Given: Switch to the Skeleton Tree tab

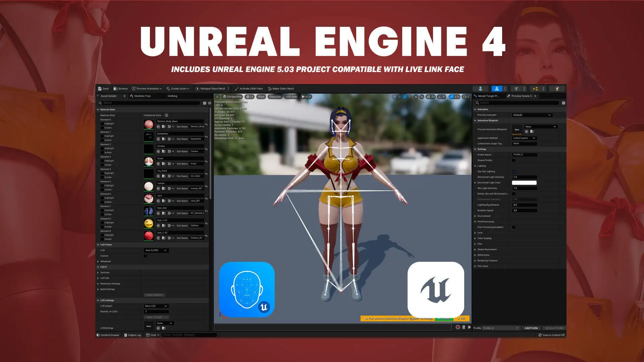Looking at the screenshot, I should click(142, 96).
